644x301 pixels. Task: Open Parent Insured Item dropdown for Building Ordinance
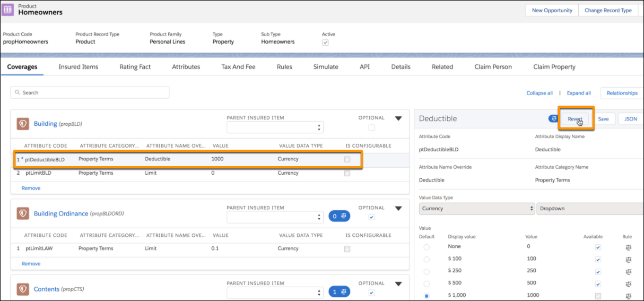point(275,217)
